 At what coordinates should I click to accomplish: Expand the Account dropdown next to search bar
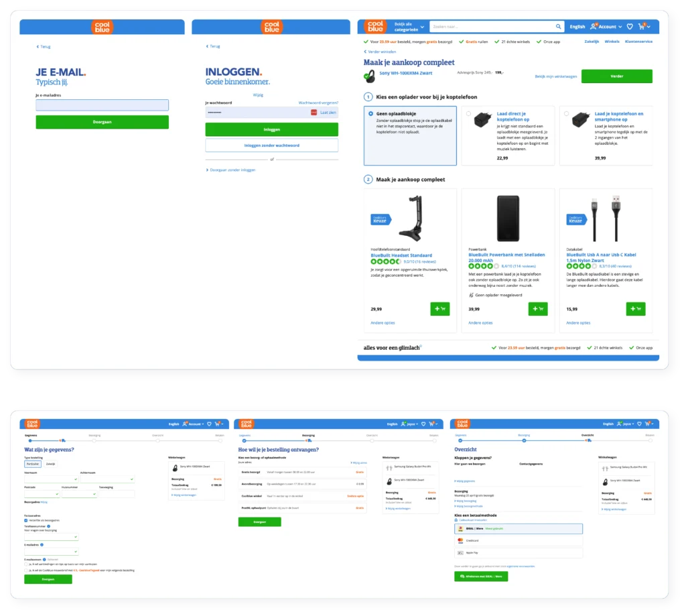coord(606,27)
